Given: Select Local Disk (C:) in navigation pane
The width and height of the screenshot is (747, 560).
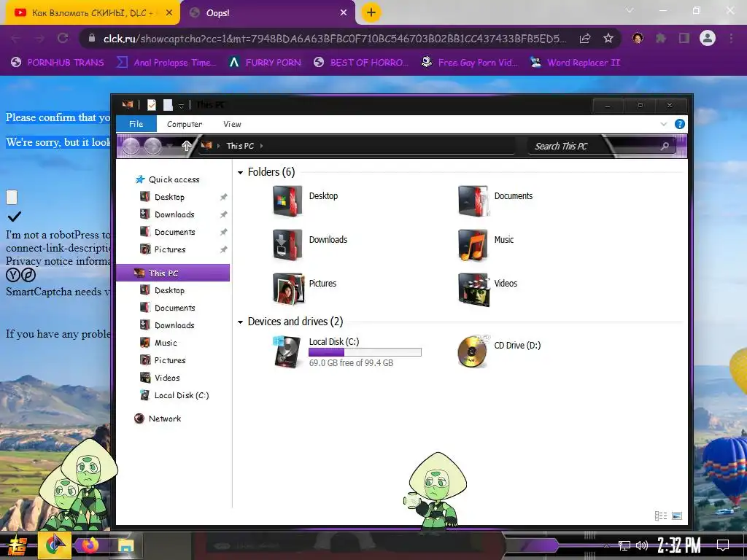Looking at the screenshot, I should coord(174,395).
